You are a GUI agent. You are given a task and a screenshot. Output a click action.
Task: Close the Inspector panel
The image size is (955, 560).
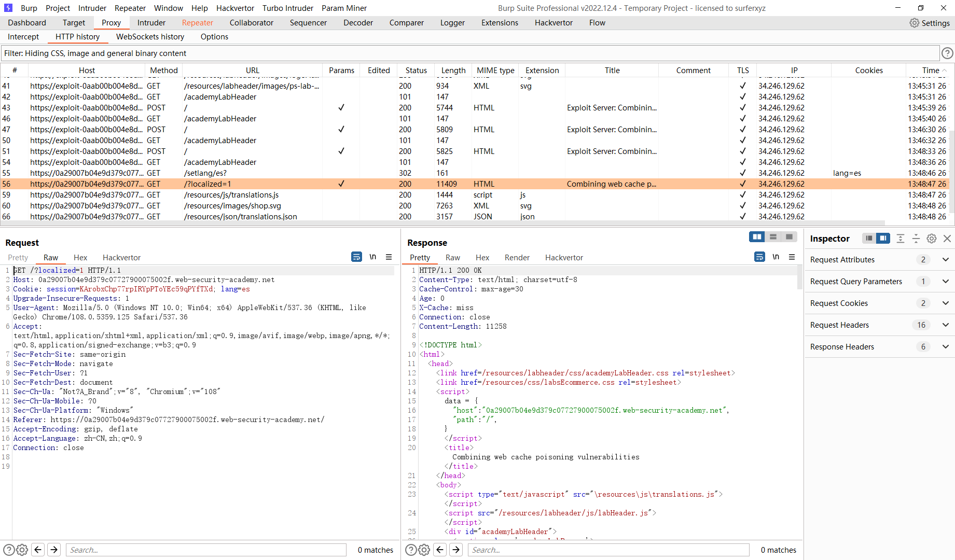tap(947, 239)
